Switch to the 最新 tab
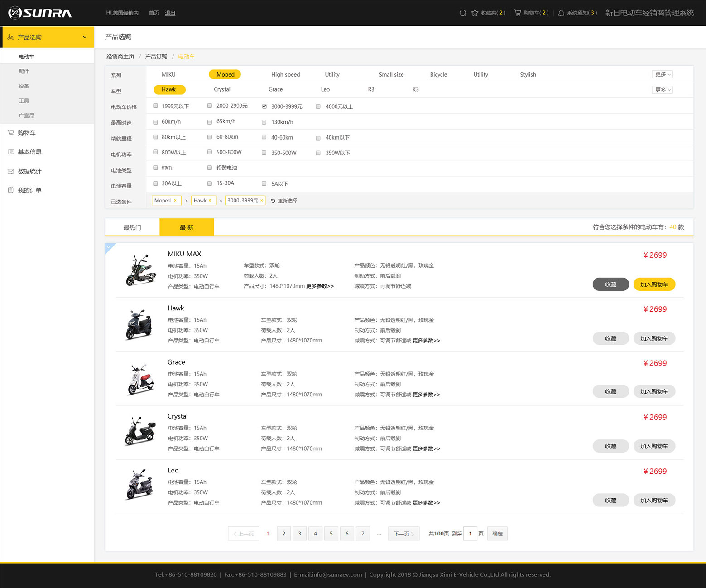This screenshot has height=588, width=706. coord(187,227)
